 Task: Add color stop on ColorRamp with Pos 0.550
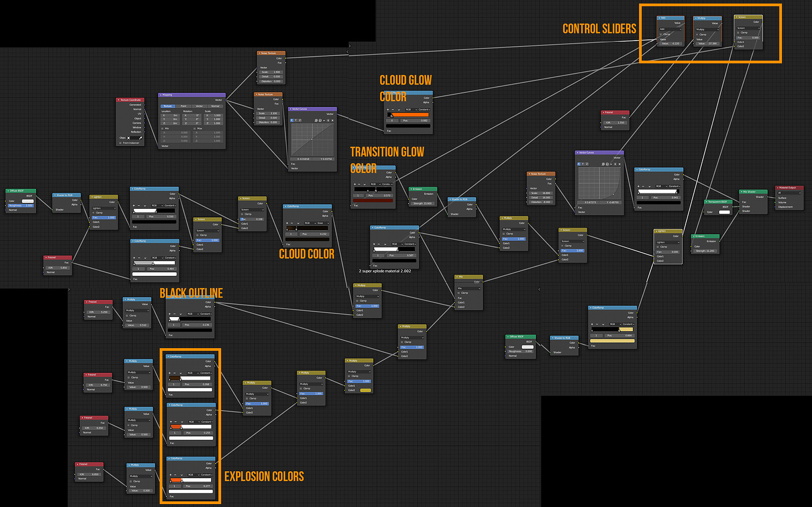(134, 205)
